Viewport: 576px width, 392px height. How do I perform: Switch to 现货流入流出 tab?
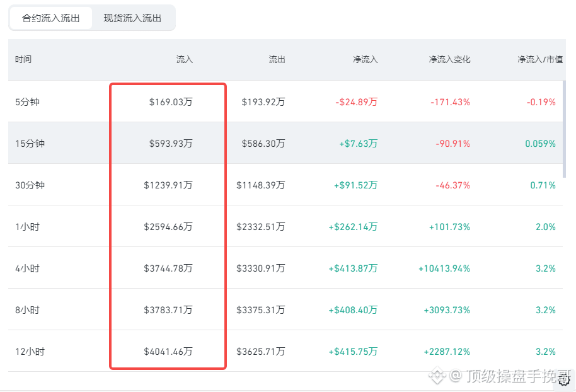(x=132, y=18)
